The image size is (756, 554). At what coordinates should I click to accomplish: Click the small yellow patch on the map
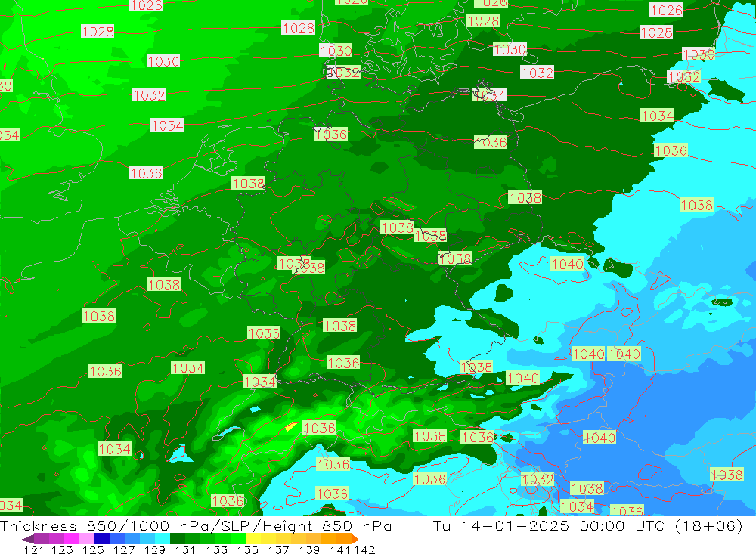coord(291,427)
